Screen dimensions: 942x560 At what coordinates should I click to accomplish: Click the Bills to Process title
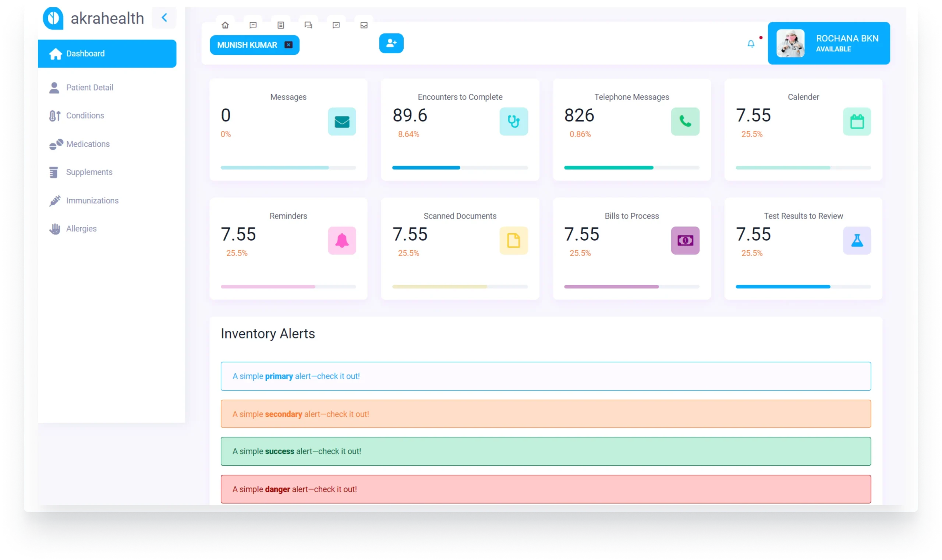pos(632,216)
